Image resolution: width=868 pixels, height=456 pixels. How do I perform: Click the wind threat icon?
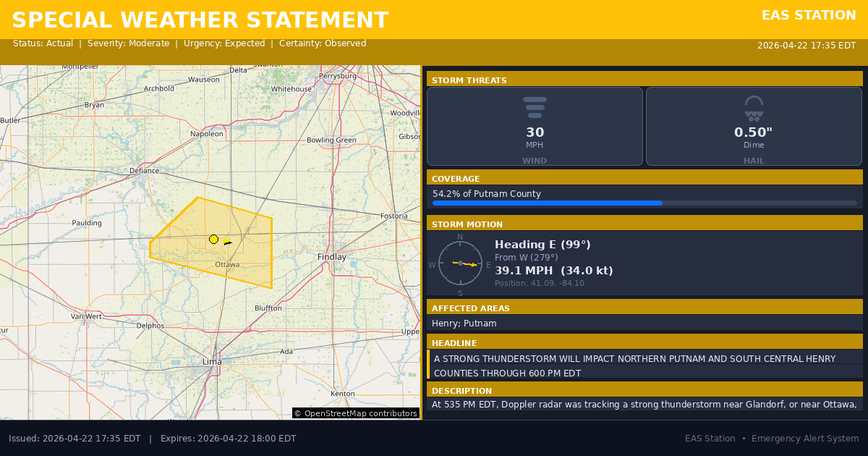pyautogui.click(x=535, y=107)
